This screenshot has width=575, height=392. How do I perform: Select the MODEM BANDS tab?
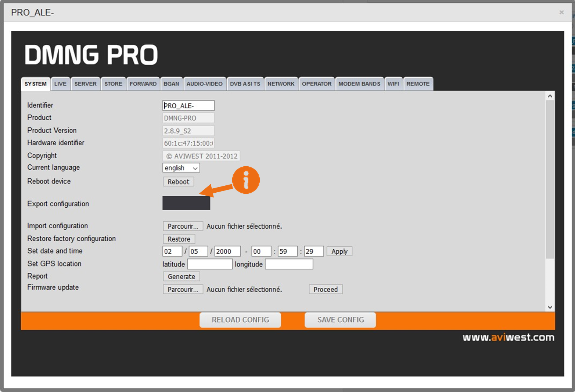coord(359,84)
